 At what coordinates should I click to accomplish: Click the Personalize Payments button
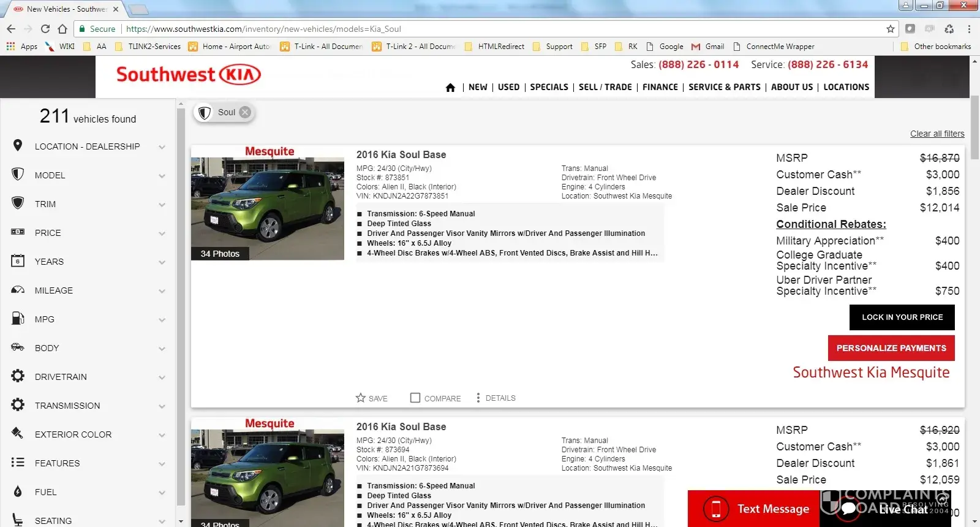(x=891, y=348)
